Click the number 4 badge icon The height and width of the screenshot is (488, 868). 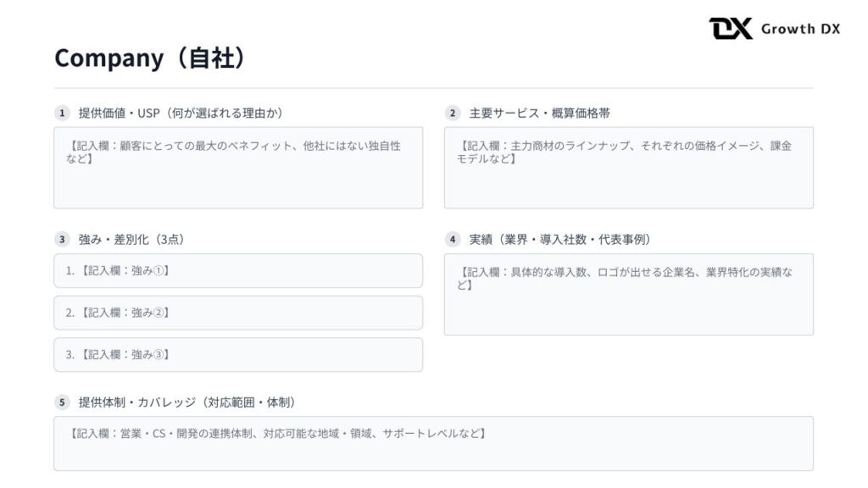(453, 240)
